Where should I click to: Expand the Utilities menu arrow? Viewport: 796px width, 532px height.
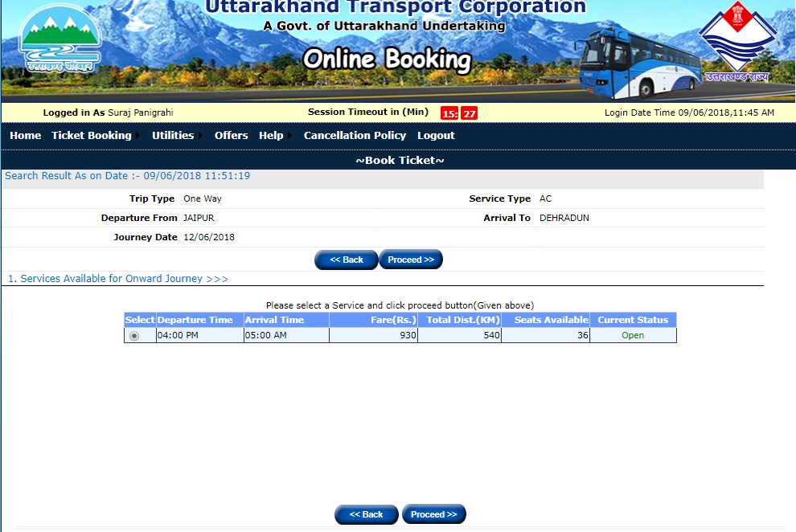(x=200, y=135)
